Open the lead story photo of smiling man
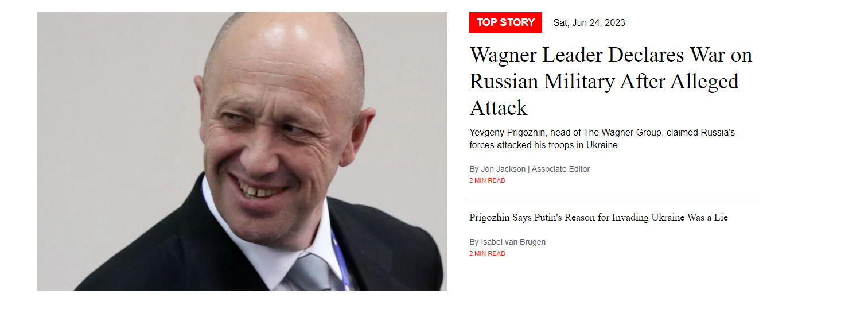868x309 pixels. [242, 151]
